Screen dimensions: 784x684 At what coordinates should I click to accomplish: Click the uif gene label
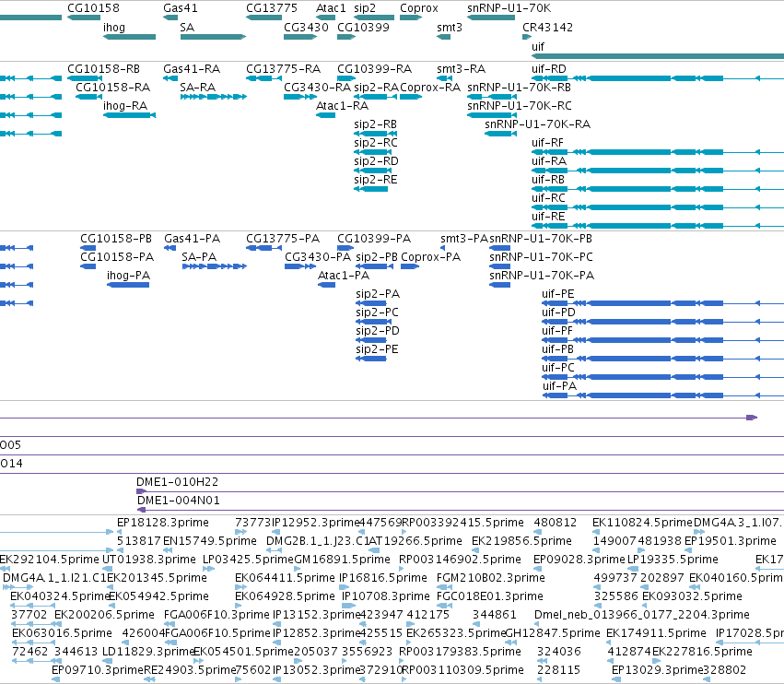(537, 47)
